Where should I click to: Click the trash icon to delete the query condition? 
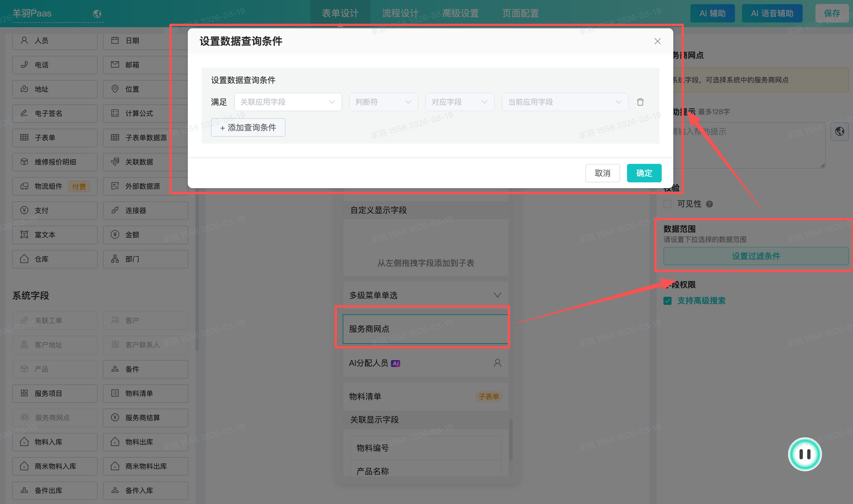[640, 102]
